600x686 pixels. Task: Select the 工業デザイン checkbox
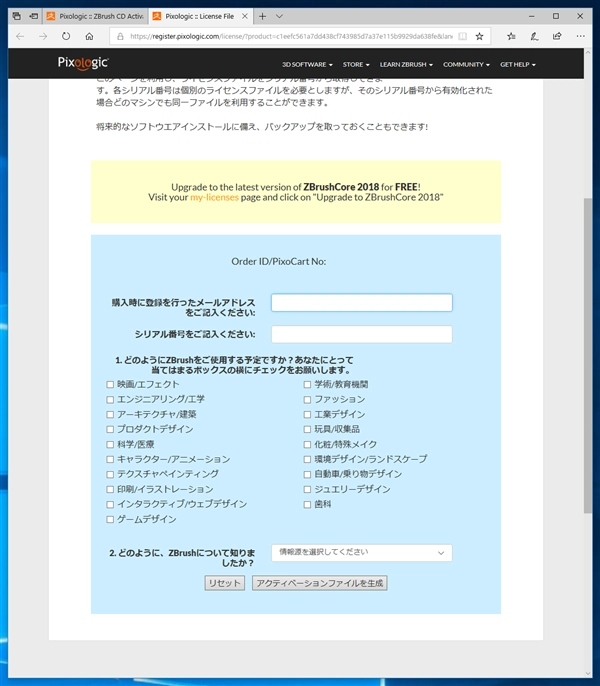coord(307,414)
